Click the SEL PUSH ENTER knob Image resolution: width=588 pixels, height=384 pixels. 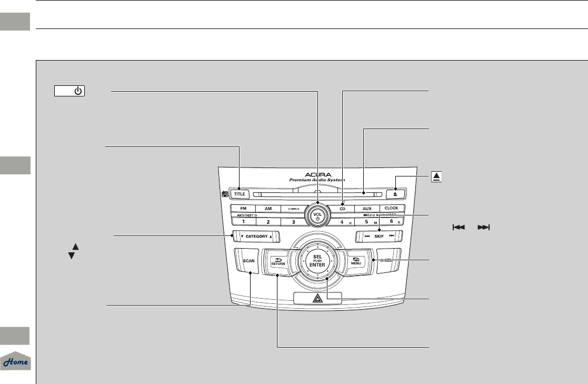coord(317,261)
